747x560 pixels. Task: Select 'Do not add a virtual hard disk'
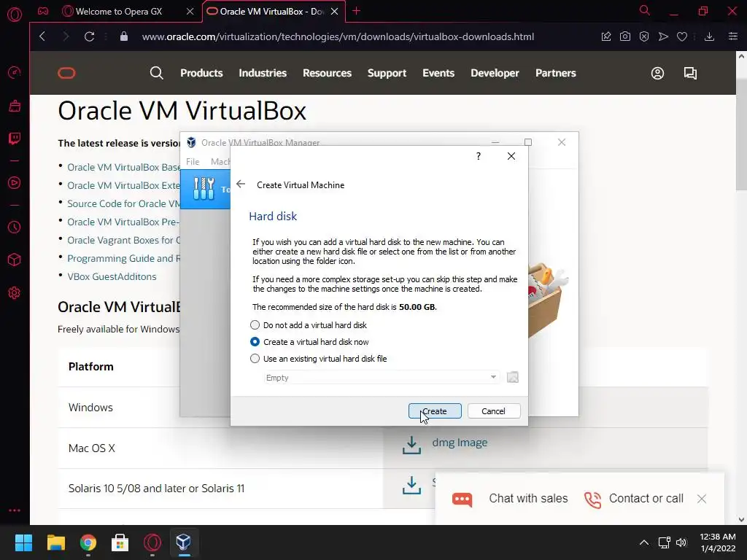click(309, 325)
